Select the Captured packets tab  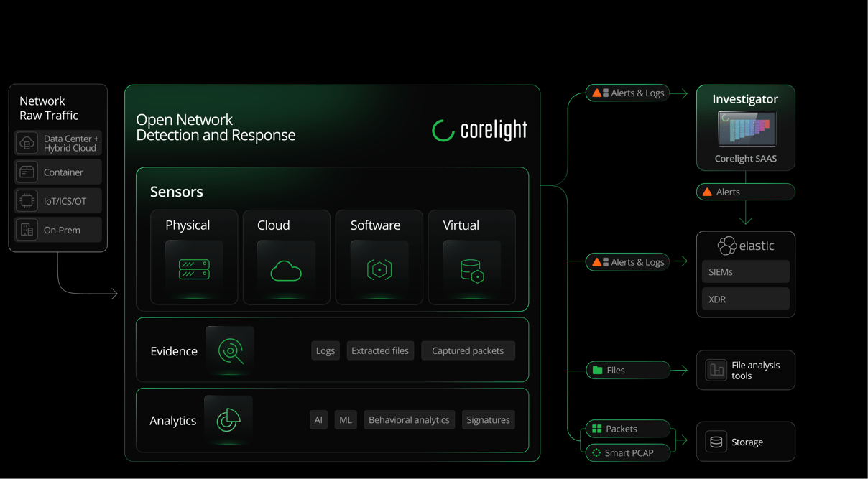(468, 350)
